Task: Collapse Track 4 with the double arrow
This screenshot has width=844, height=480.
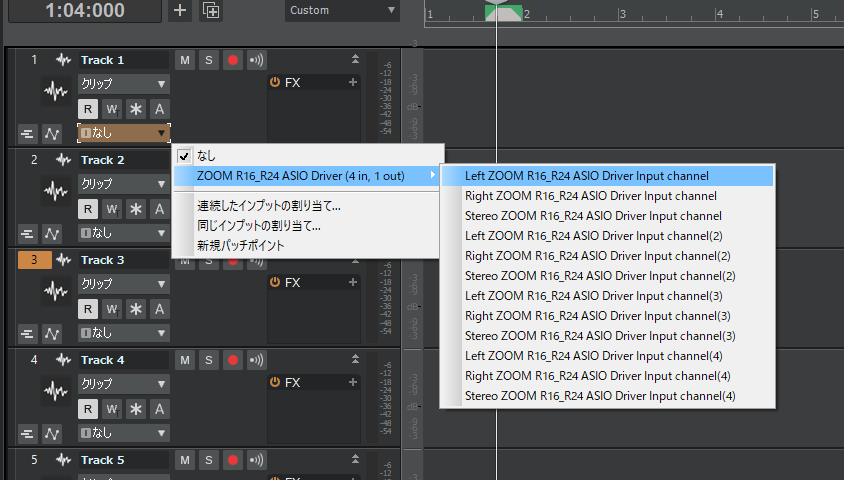Action: pyautogui.click(x=355, y=359)
